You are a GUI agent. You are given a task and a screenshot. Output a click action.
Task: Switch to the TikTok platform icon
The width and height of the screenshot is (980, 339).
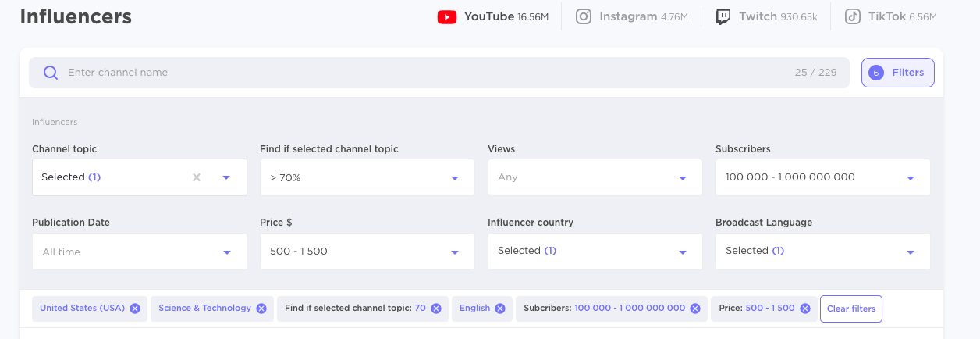(x=853, y=16)
